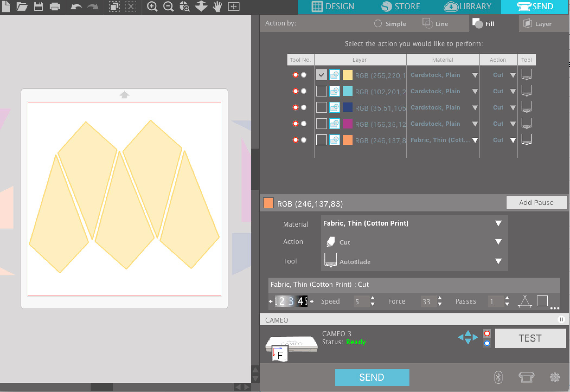Open the Silhouette device icon at bottom
The width and height of the screenshot is (570, 392).
[526, 377]
